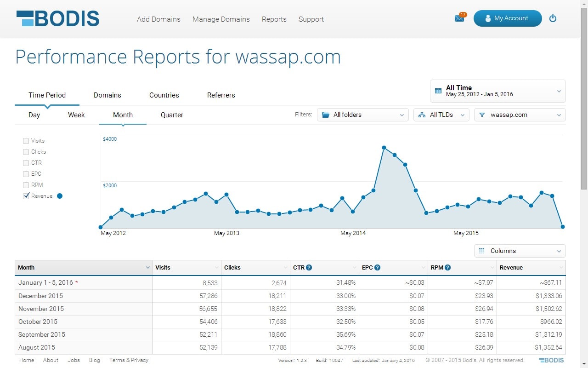The height and width of the screenshot is (368, 588).
Task: Click the power logout icon
Action: point(553,18)
